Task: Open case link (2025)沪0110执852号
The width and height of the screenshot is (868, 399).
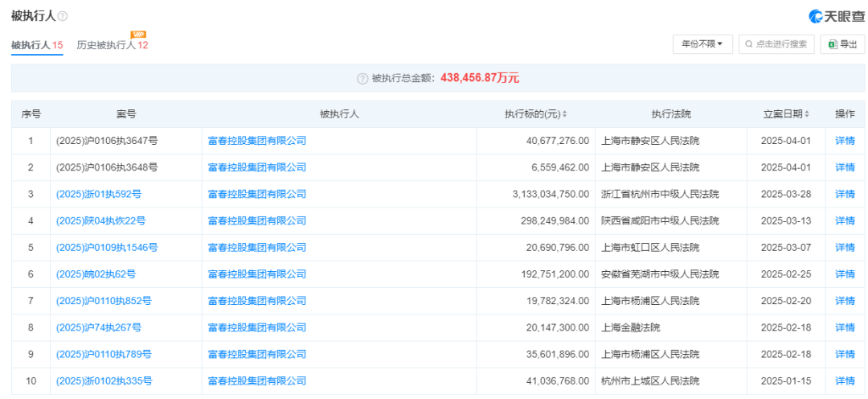Action: (x=104, y=301)
